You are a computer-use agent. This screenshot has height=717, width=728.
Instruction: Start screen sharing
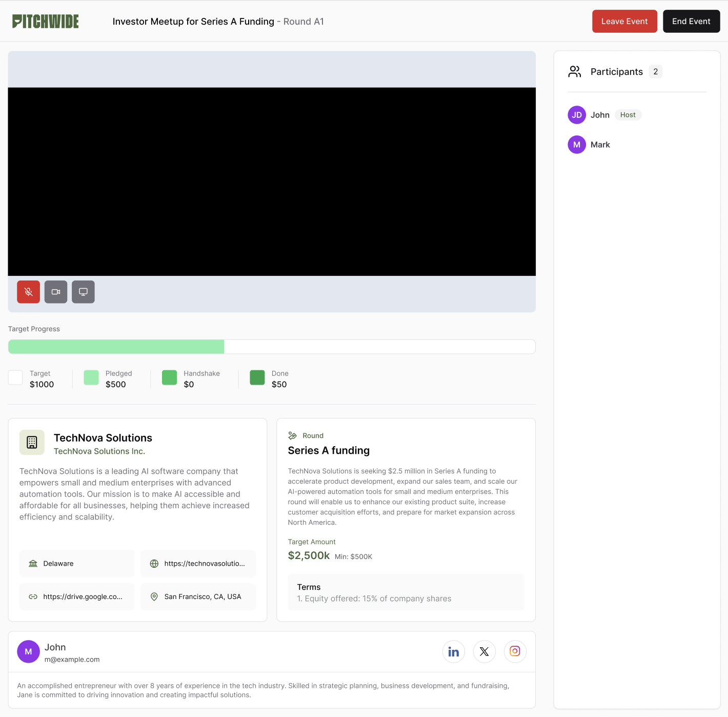coord(83,292)
